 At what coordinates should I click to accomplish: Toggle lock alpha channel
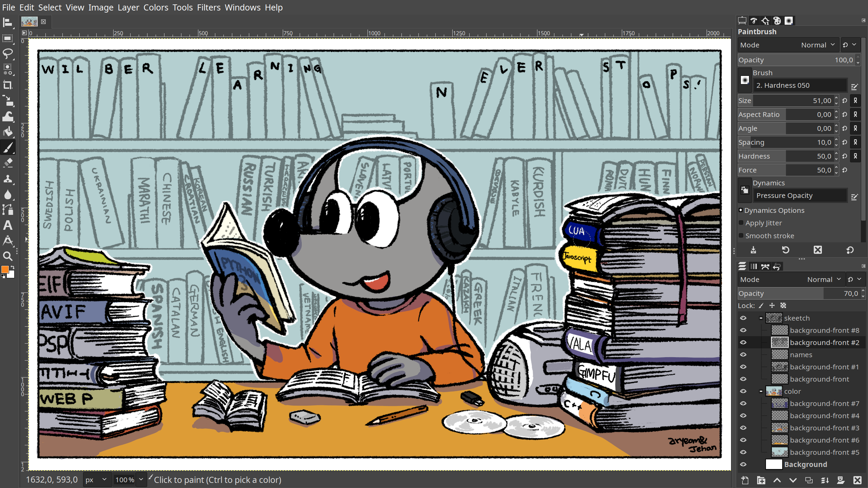[x=783, y=306]
